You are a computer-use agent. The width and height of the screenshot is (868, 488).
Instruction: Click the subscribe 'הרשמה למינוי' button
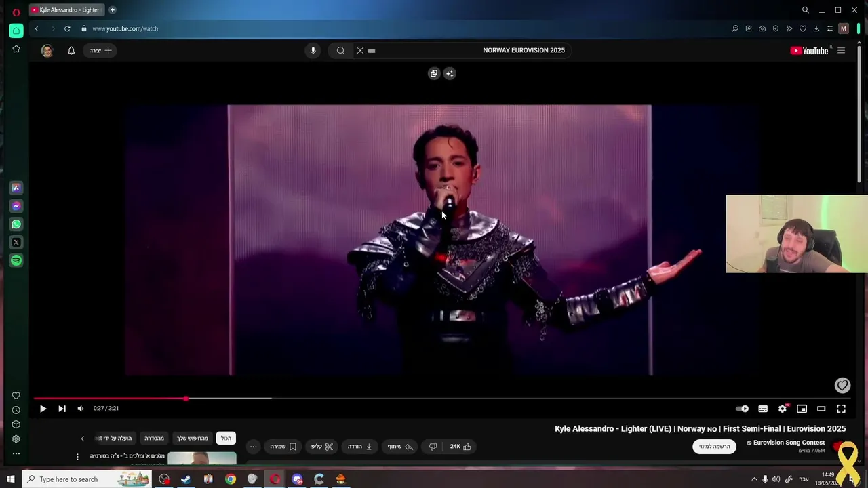[x=715, y=447]
